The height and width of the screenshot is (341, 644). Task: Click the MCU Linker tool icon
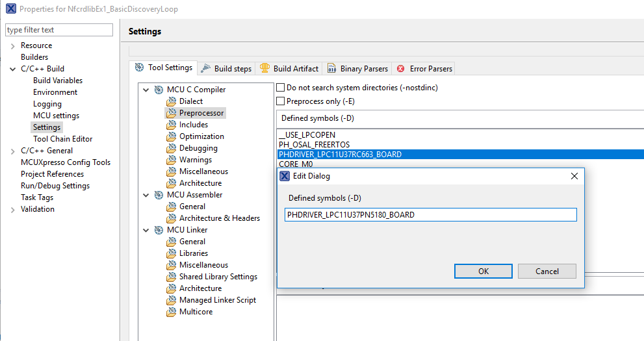(159, 230)
